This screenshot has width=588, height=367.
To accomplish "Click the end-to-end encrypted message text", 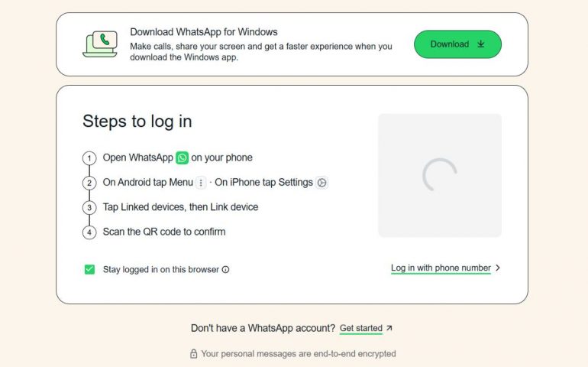I will [299, 354].
